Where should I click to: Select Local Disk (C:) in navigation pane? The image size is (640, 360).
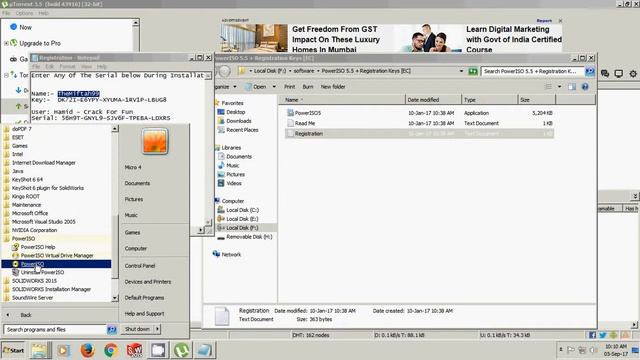coord(242,210)
